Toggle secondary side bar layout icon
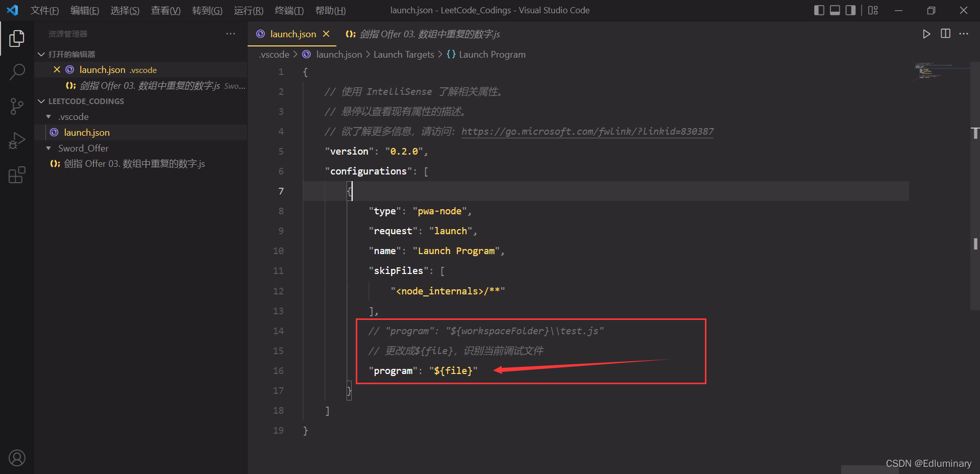Viewport: 980px width, 474px height. click(850, 10)
